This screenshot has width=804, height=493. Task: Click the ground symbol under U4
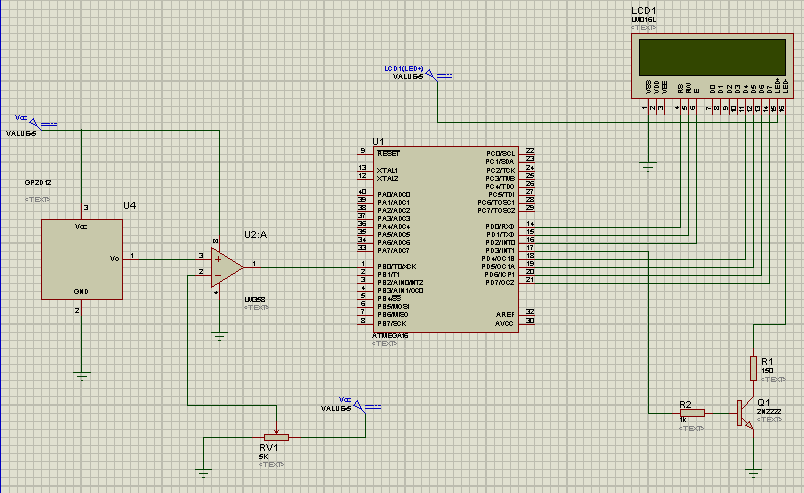[x=82, y=376]
